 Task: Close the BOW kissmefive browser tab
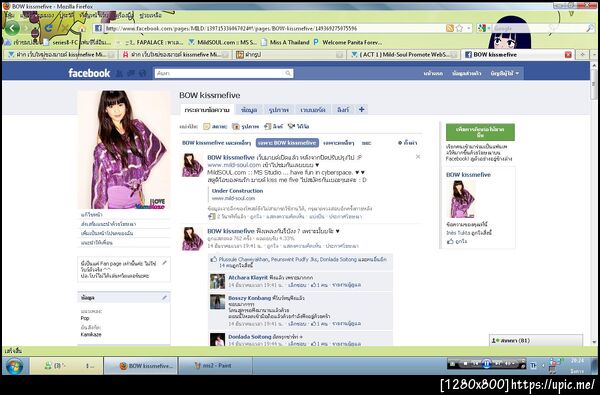click(568, 55)
